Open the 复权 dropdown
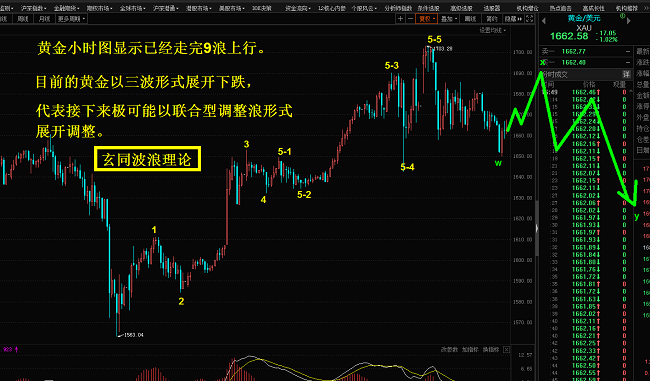Screen dimensions: 650x381 tap(426, 19)
